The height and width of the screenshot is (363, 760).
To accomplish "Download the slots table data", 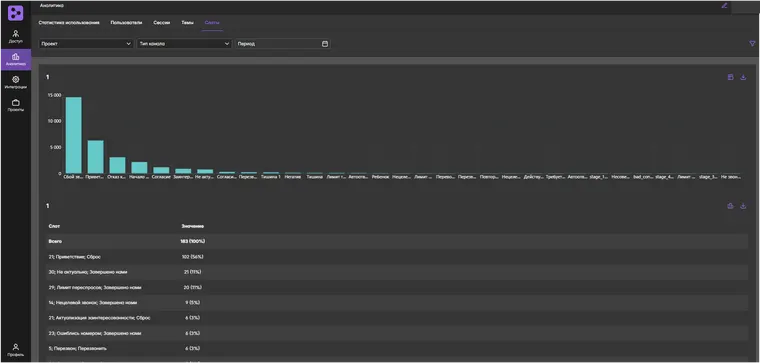I will click(743, 206).
